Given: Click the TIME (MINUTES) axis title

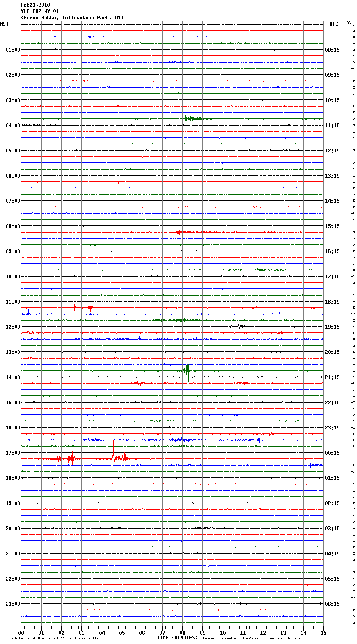Looking at the screenshot, I should [x=177, y=638].
